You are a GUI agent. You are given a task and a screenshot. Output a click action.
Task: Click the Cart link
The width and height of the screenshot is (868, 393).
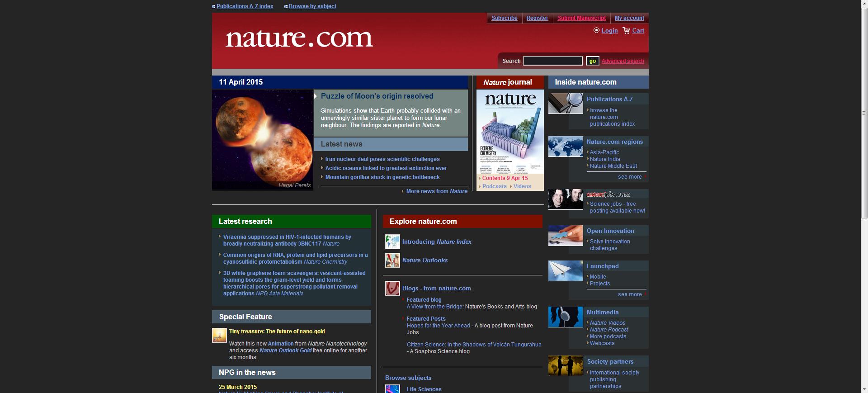click(638, 31)
